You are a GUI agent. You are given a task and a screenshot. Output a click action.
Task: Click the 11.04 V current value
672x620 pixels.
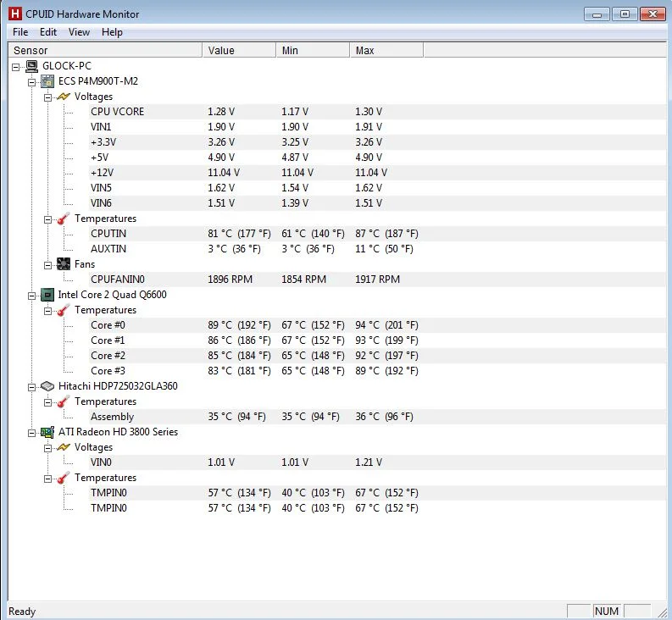(x=224, y=172)
